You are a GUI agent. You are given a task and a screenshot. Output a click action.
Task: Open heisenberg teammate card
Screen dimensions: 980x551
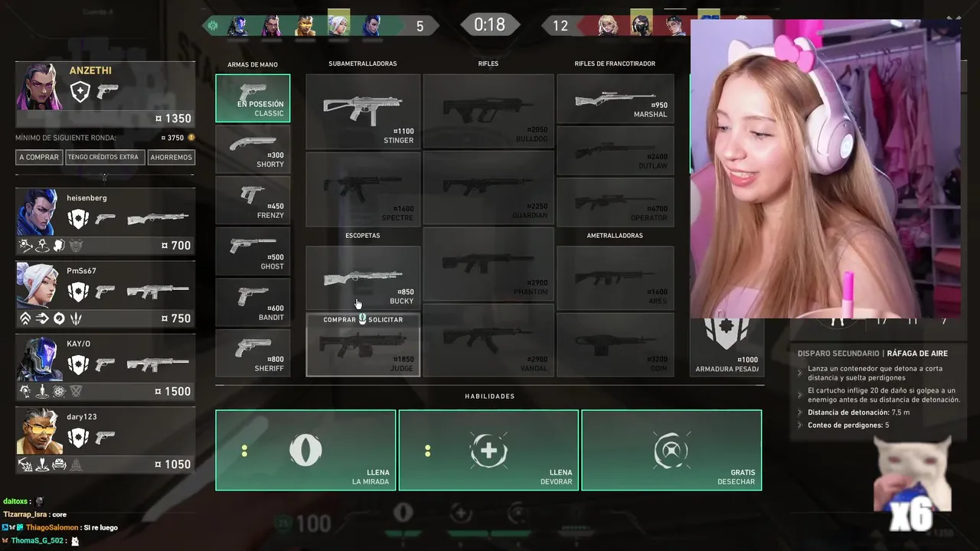(106, 222)
